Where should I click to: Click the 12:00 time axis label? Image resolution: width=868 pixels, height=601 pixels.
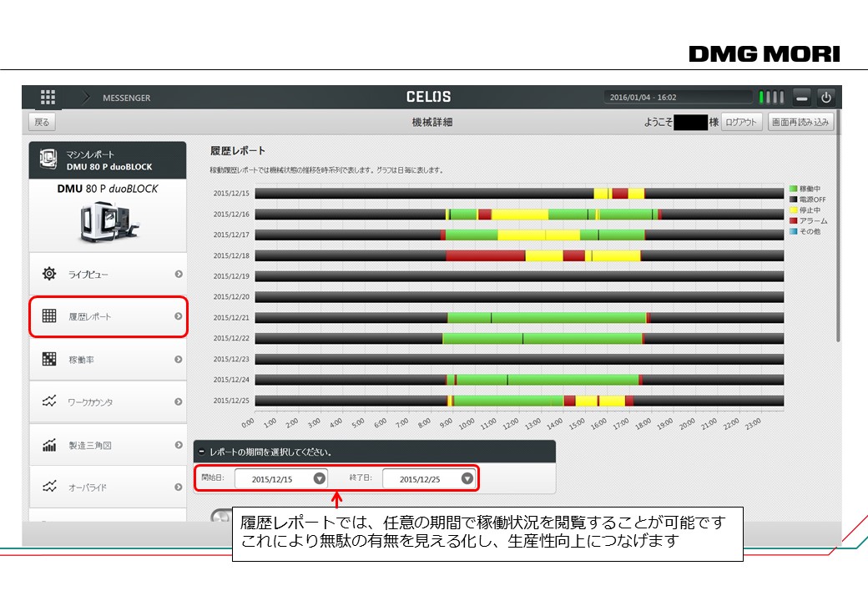511,424
